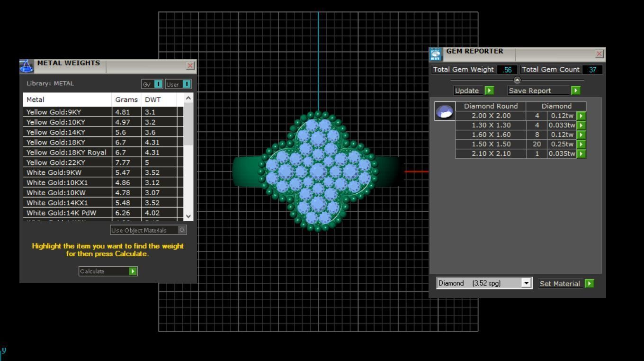Viewport: 644px width, 361px height.
Task: Click the green arrow for the 1.30 X 1.30 row
Action: (x=581, y=125)
